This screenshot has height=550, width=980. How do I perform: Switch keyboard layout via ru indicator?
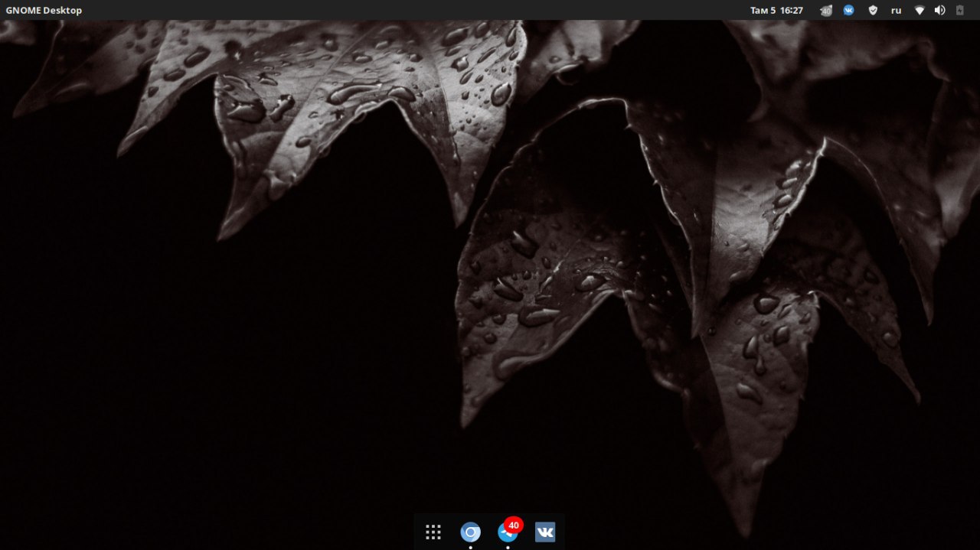(x=896, y=10)
